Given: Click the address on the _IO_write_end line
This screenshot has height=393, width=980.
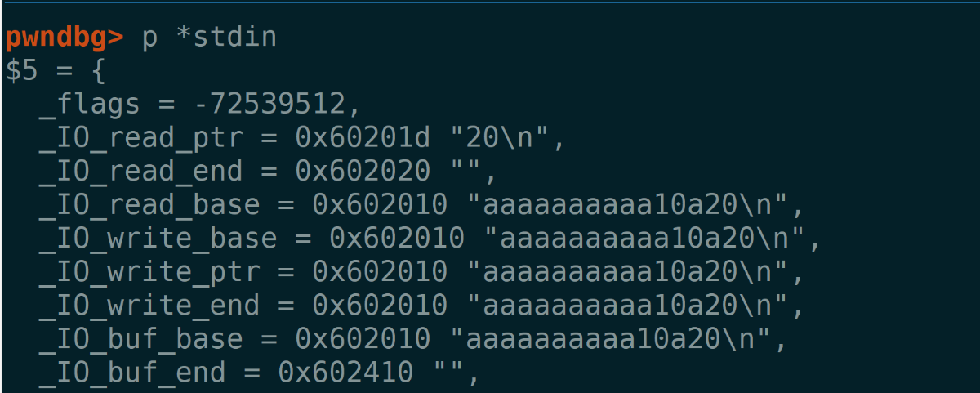Looking at the screenshot, I should (380, 306).
